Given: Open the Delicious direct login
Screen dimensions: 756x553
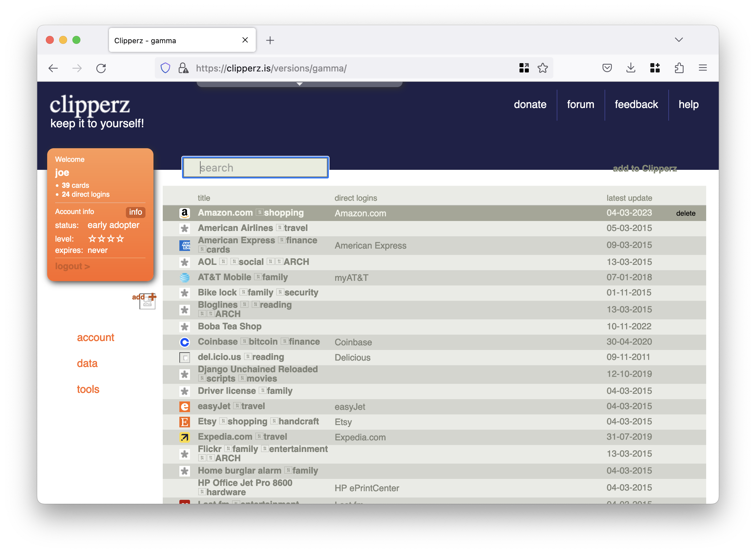Looking at the screenshot, I should (352, 358).
